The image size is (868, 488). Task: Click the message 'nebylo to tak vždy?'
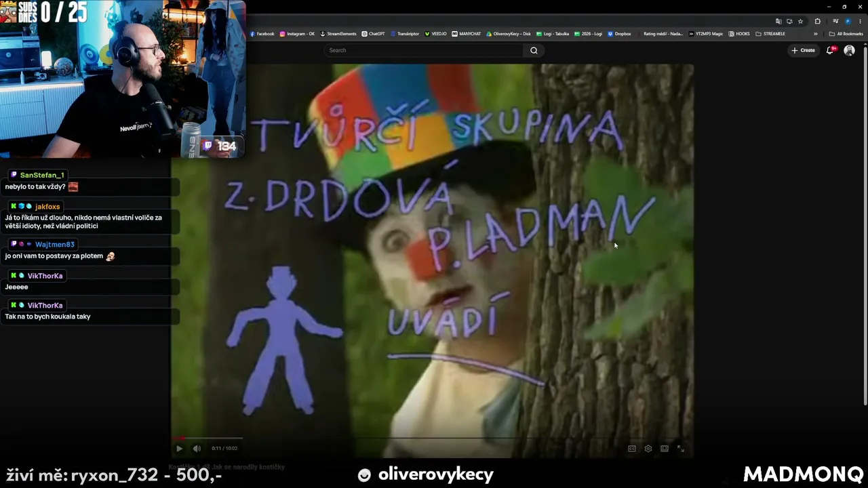click(35, 187)
